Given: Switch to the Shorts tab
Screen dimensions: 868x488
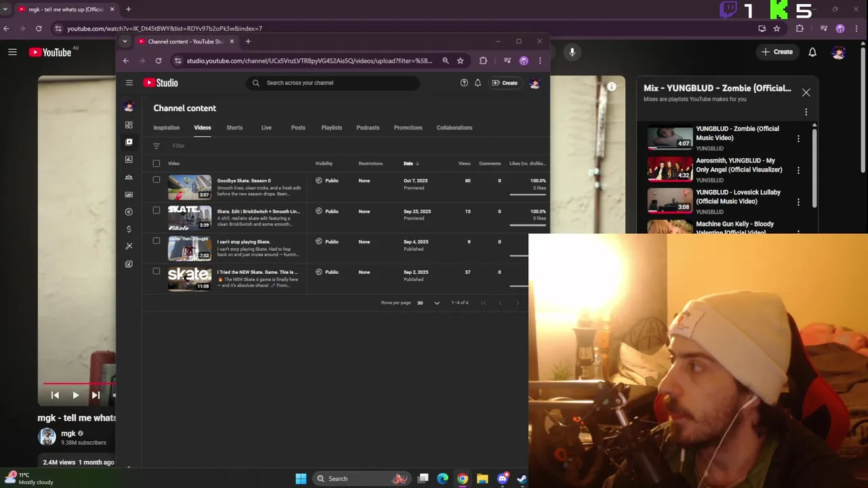Looking at the screenshot, I should [235, 127].
